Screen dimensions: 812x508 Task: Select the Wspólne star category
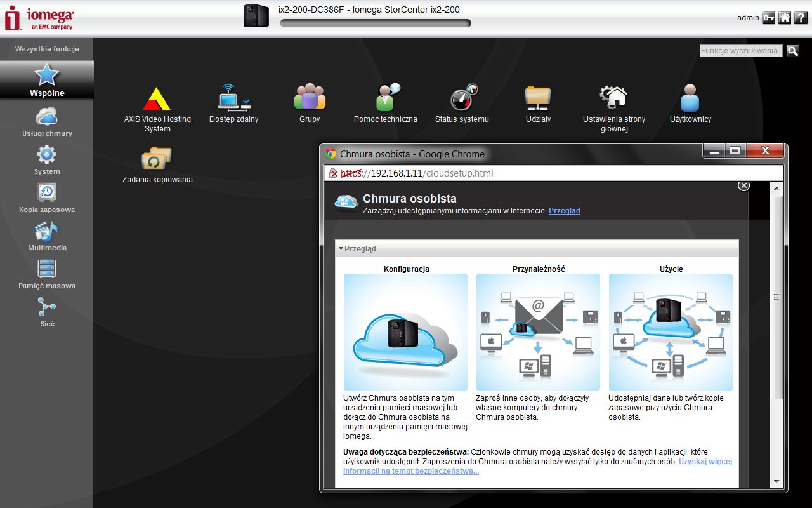(47, 80)
